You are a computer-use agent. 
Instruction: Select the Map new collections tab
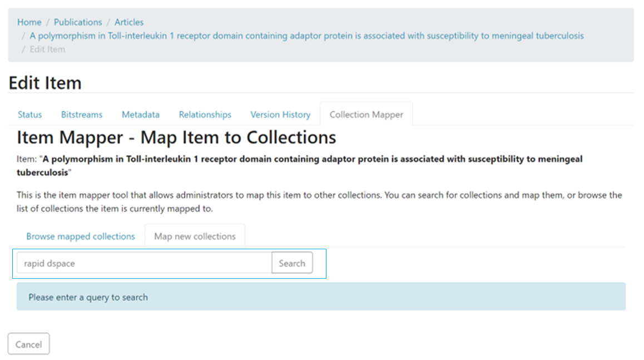pos(195,236)
